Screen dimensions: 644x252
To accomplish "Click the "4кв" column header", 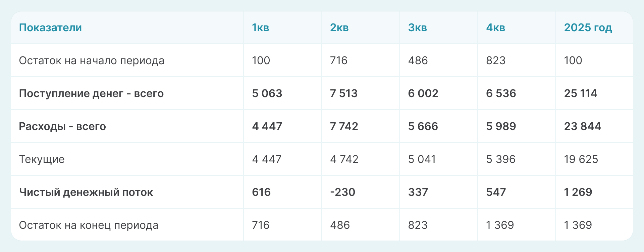I will 495,28.
